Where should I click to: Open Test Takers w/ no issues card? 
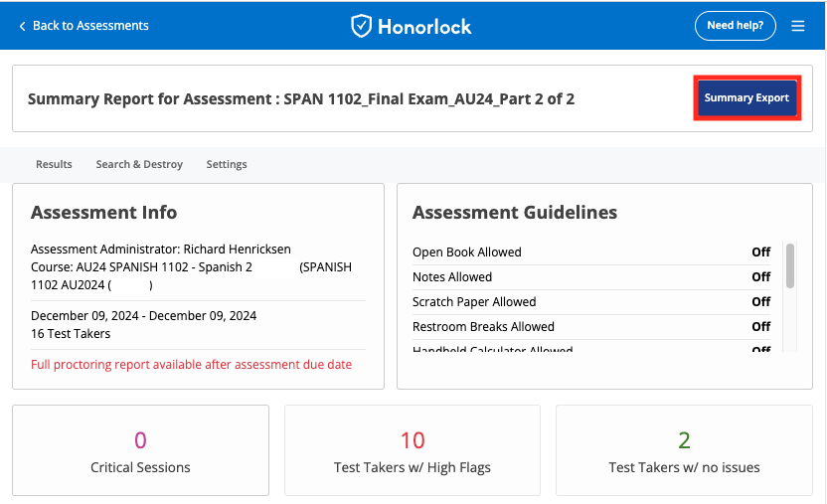(684, 450)
